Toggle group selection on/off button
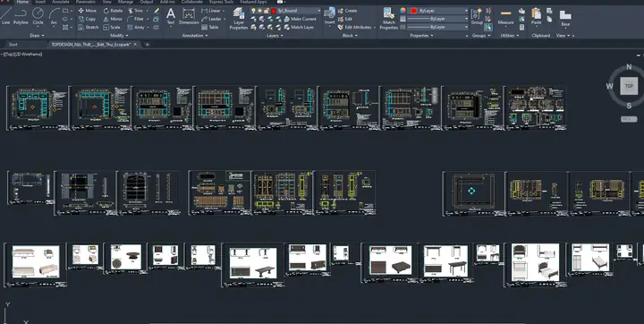The height and width of the screenshot is (324, 644). [x=488, y=27]
